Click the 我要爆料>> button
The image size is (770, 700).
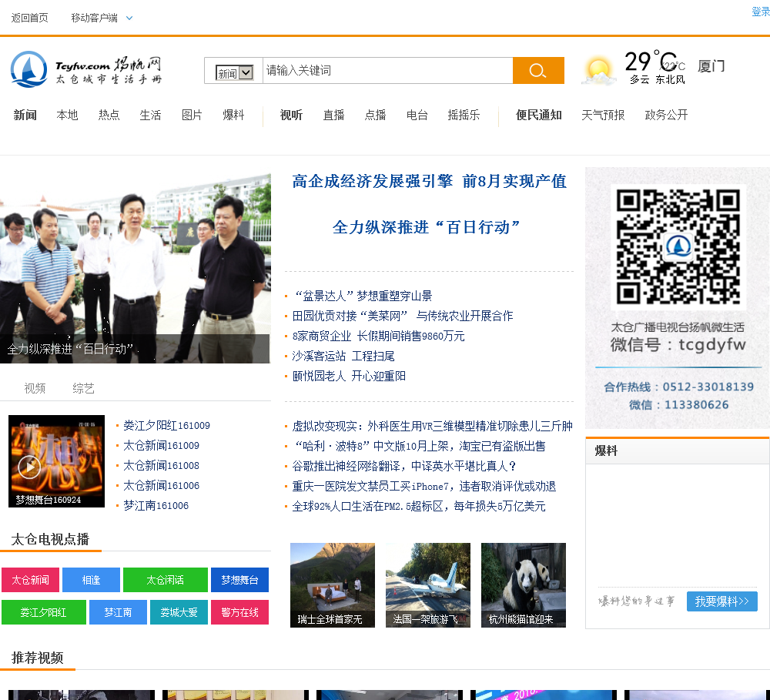point(721,601)
